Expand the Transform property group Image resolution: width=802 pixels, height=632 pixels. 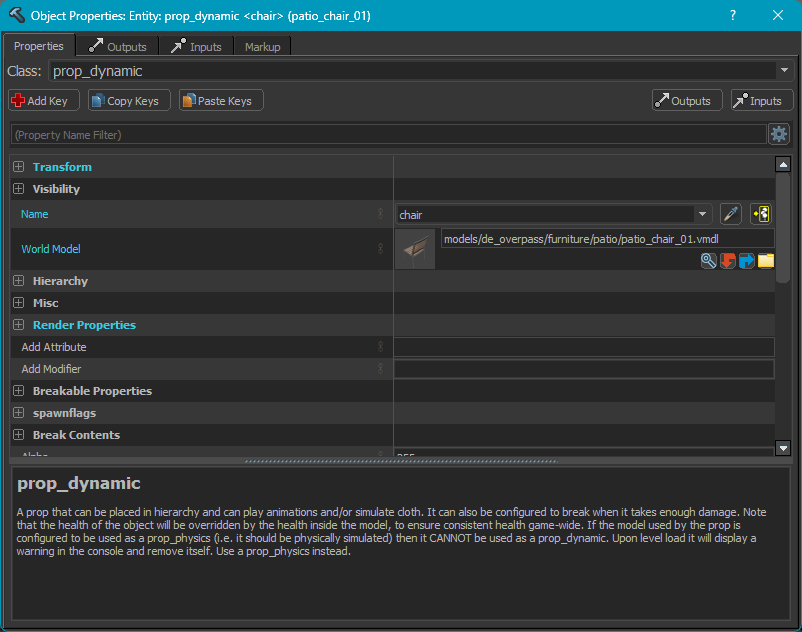tap(19, 167)
